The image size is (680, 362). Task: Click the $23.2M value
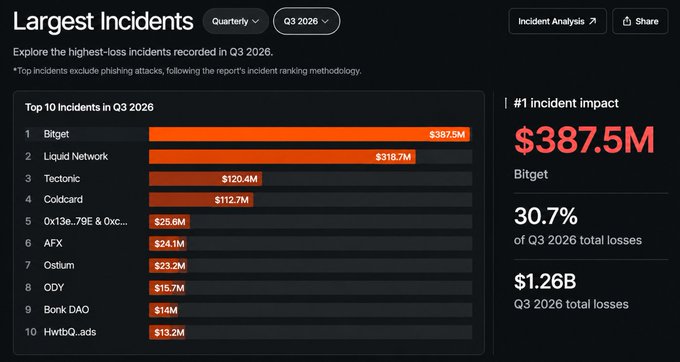(170, 266)
